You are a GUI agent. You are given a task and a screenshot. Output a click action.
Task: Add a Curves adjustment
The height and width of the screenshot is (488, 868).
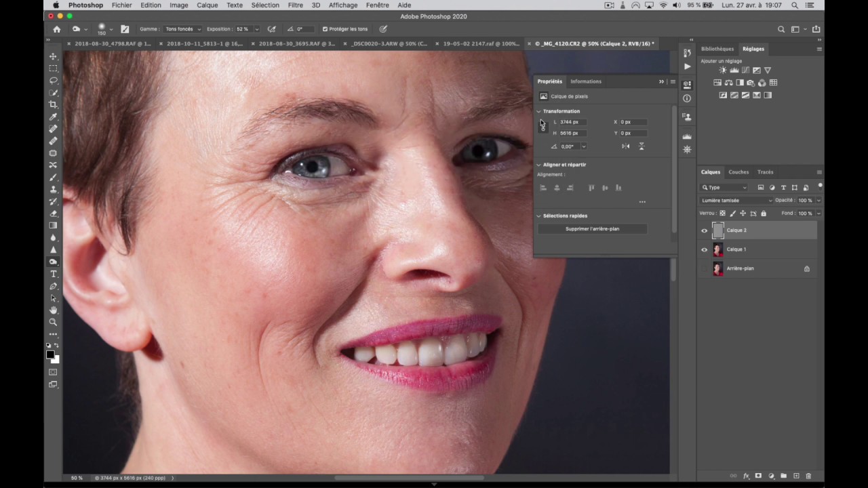click(x=745, y=70)
